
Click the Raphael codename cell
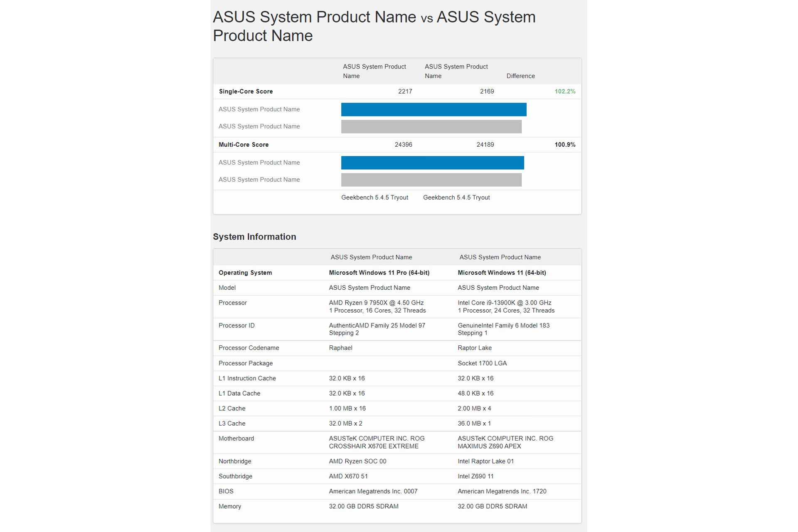click(340, 348)
